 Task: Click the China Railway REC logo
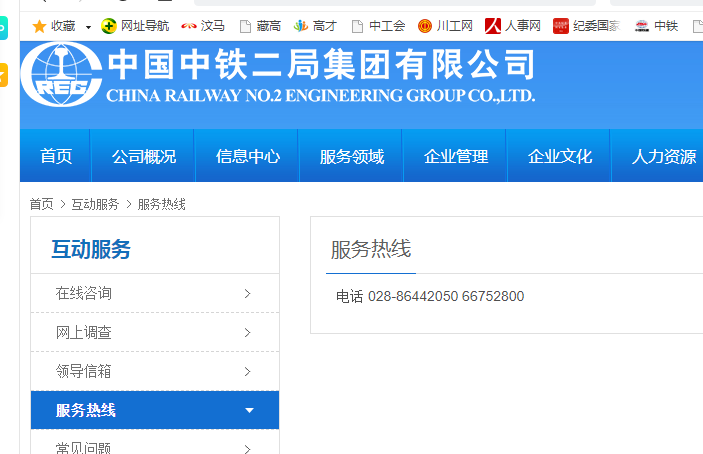(x=61, y=75)
